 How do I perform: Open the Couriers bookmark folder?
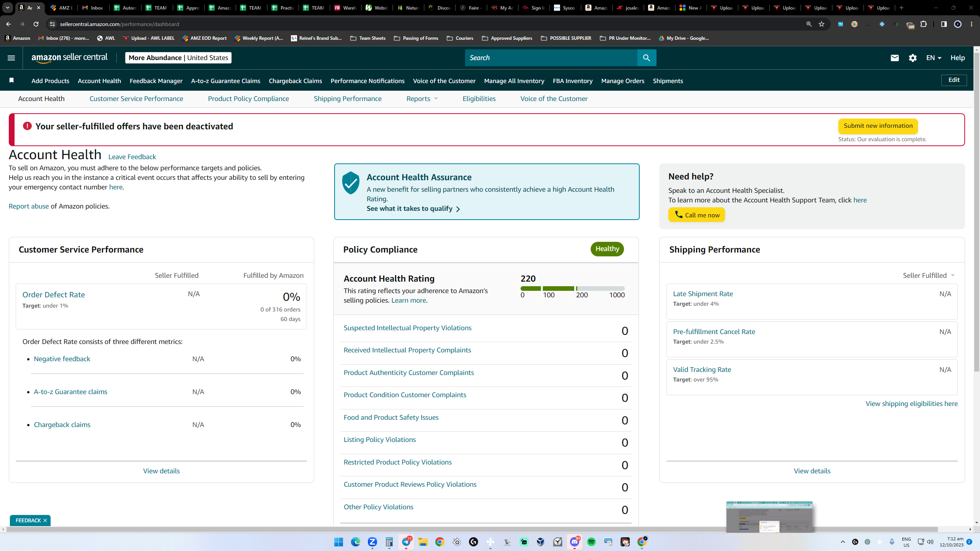tap(460, 38)
